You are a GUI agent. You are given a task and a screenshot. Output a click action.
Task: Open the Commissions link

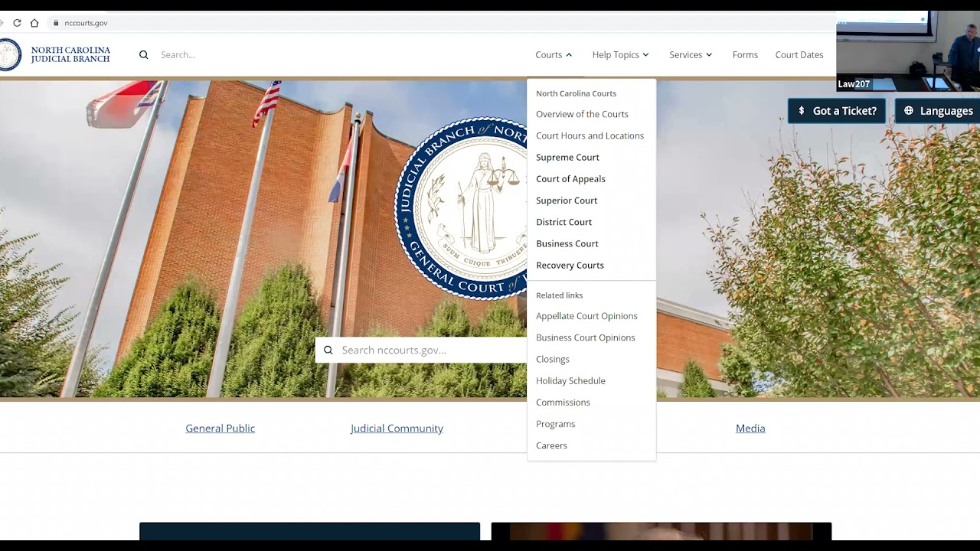pos(563,403)
